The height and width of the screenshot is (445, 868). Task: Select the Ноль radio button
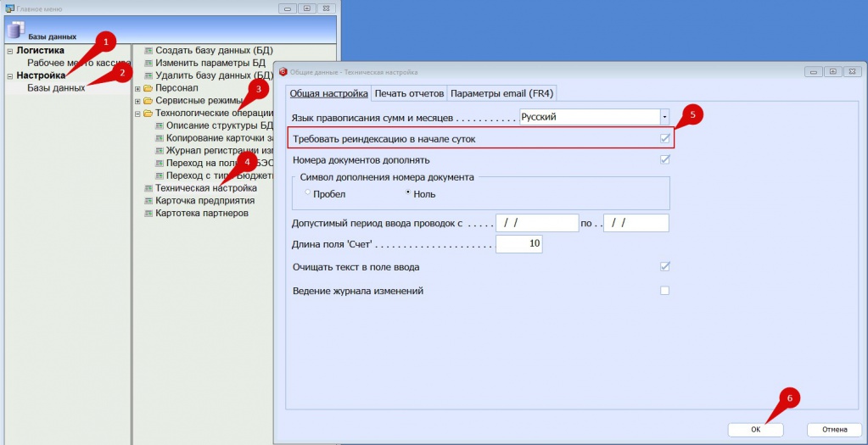coord(408,192)
